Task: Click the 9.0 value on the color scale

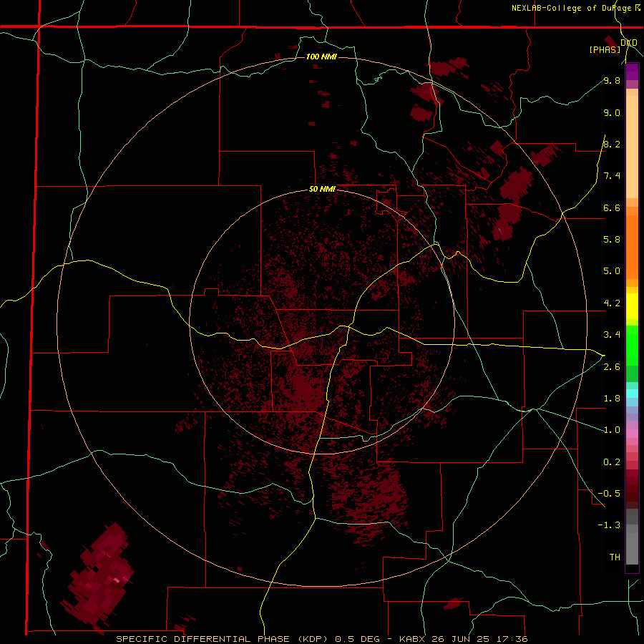Action: coord(612,112)
